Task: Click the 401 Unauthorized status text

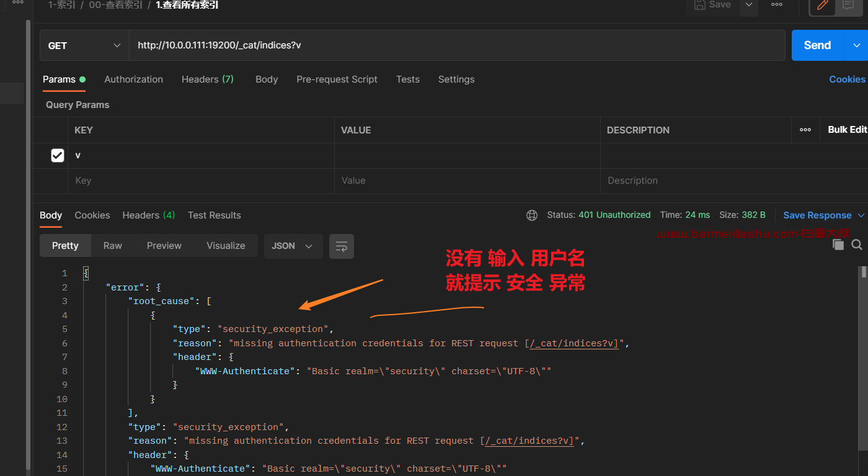Action: 614,215
